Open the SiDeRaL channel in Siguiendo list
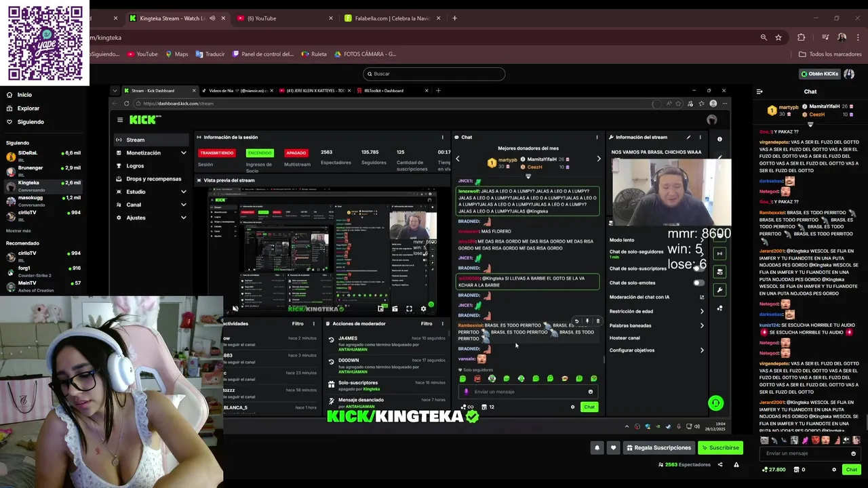Screen dimensions: 868x488 click(x=43, y=156)
